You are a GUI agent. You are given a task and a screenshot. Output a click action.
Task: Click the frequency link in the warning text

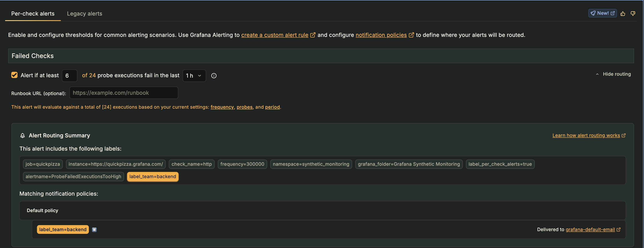tap(222, 107)
